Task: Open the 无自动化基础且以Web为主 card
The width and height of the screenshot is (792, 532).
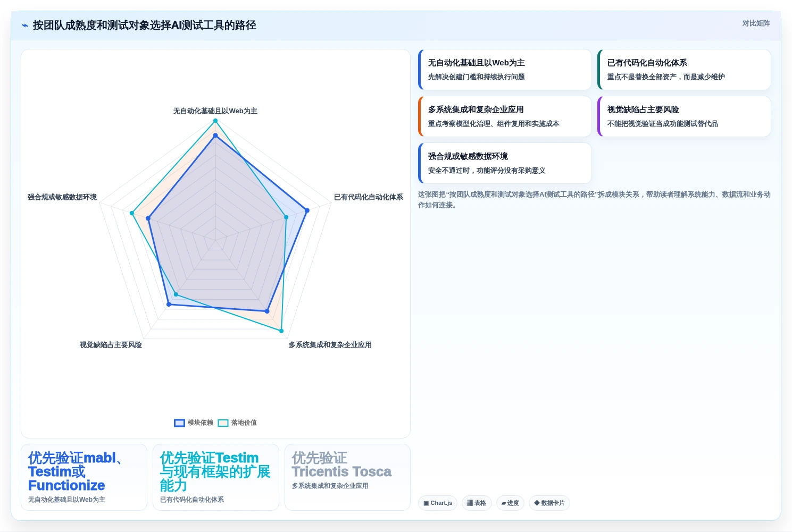Action: tap(505, 70)
